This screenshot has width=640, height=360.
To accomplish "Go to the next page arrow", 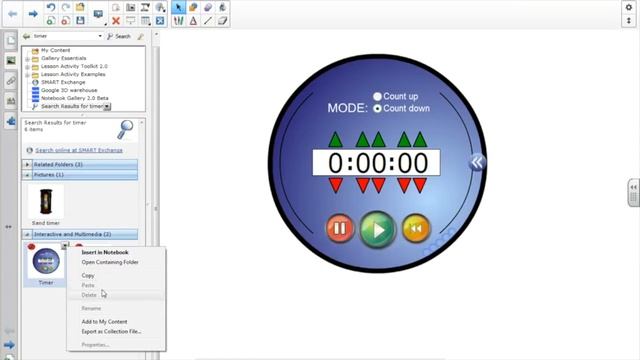I will point(33,14).
